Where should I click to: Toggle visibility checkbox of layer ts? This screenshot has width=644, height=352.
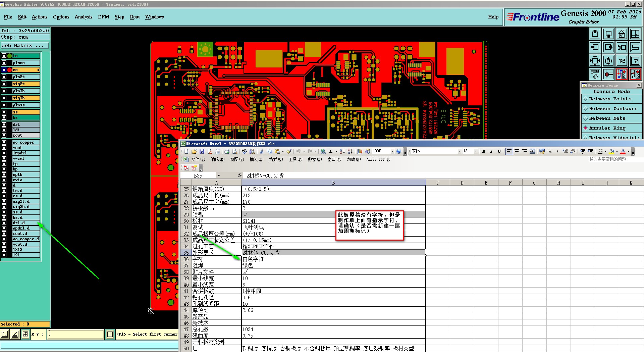coord(4,56)
